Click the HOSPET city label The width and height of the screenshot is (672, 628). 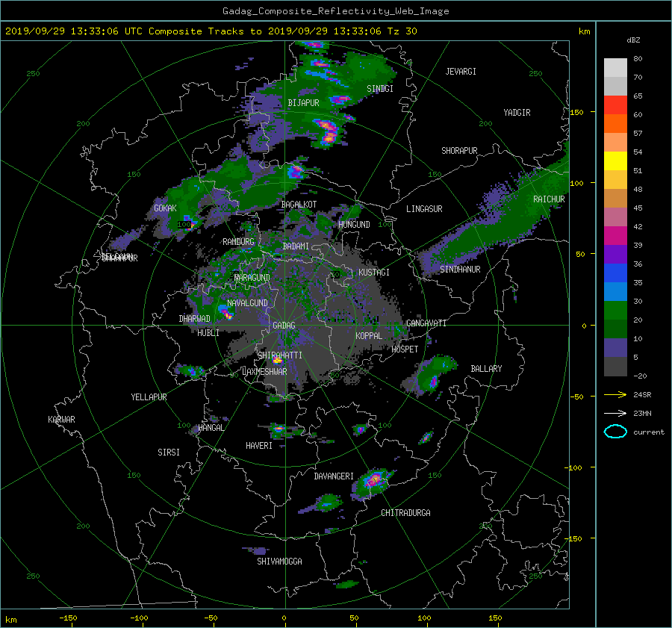405,349
